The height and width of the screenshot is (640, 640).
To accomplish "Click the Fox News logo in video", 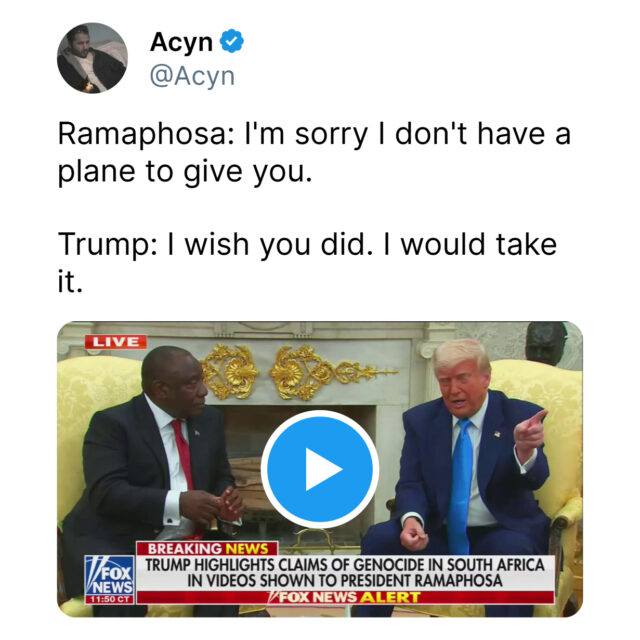I will [x=109, y=576].
